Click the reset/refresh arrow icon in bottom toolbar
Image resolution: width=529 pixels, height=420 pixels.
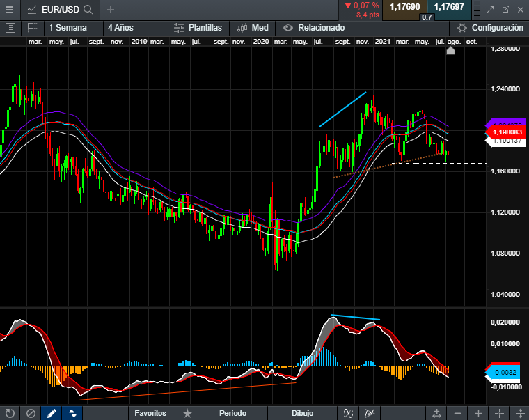(x=10, y=412)
